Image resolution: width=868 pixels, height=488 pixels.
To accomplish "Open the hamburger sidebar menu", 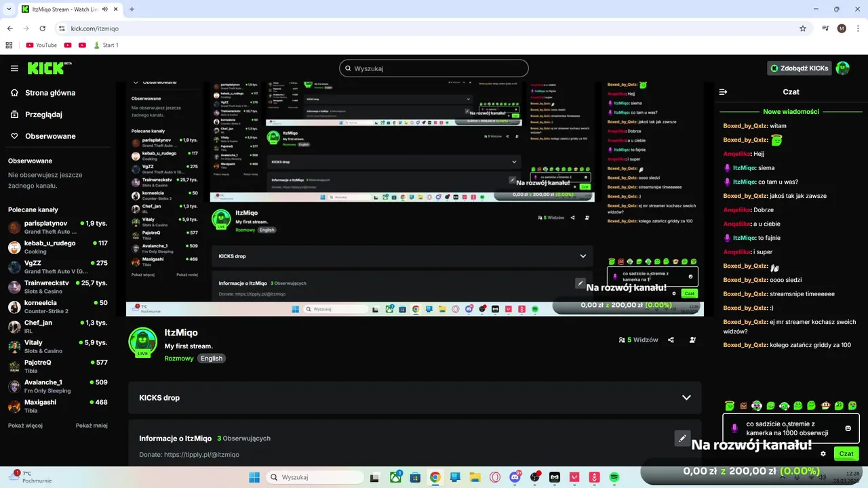I will (x=14, y=68).
